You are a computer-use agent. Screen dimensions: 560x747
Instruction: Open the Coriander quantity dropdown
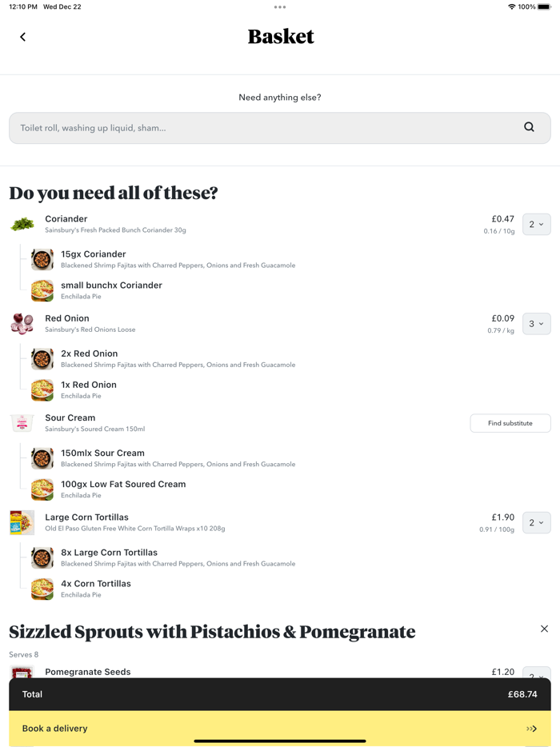pos(536,225)
